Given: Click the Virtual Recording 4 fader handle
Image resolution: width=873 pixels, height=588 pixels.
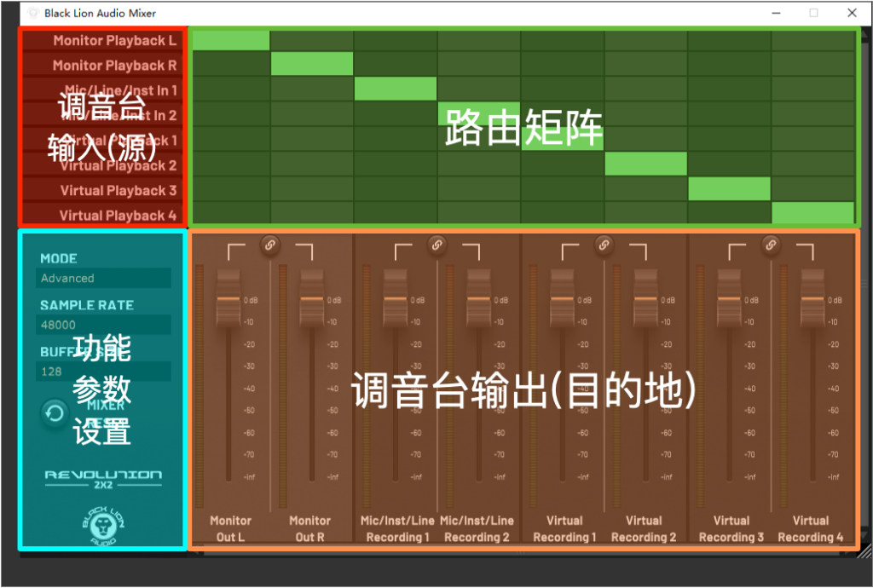Looking at the screenshot, I should [x=812, y=300].
